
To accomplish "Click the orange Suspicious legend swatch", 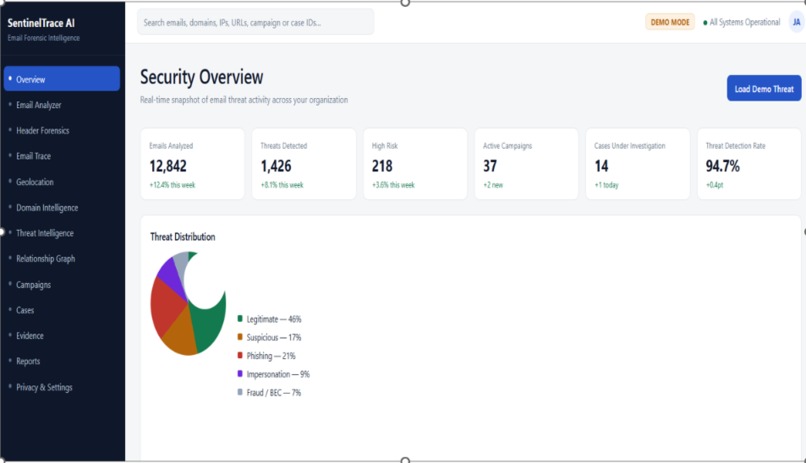I will pyautogui.click(x=240, y=337).
